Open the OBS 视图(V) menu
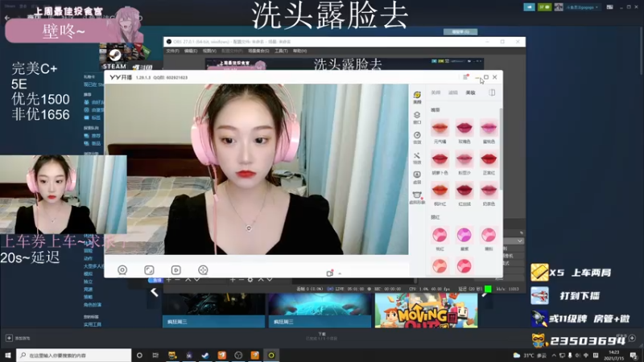Screen dimensions: 644x362 209,51
